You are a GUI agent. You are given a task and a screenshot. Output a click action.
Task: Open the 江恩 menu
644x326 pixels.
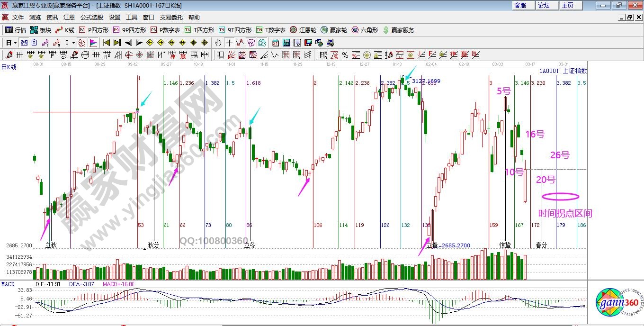(69, 18)
